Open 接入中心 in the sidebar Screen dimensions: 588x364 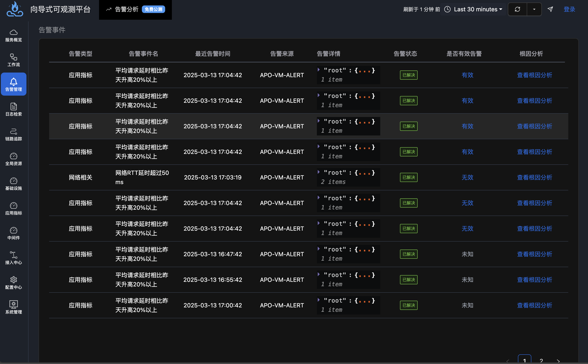13,258
